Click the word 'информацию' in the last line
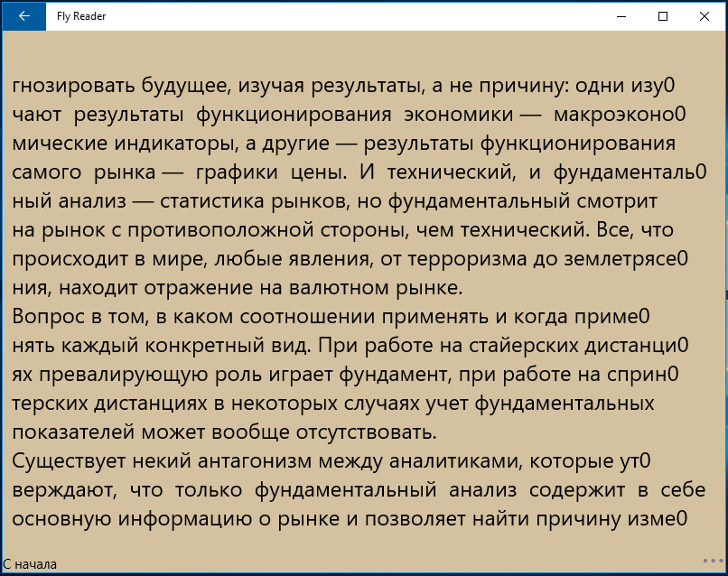728x576 pixels. pyautogui.click(x=185, y=519)
